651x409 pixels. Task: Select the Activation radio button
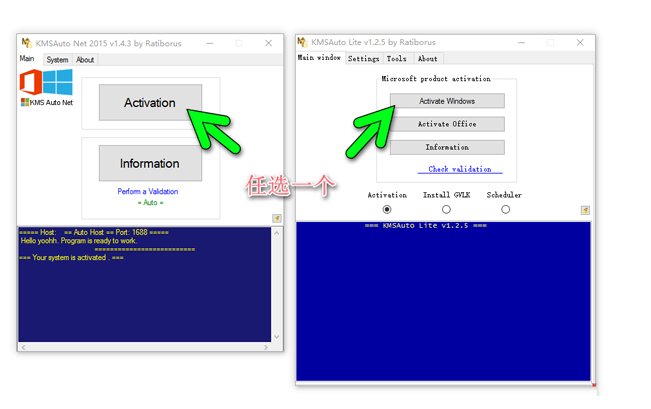pyautogui.click(x=387, y=209)
